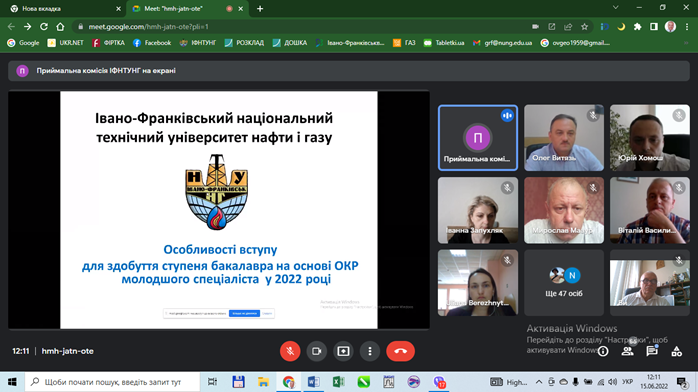The image size is (698, 392).
Task: Click camera permission icon in address bar
Action: pos(535,27)
